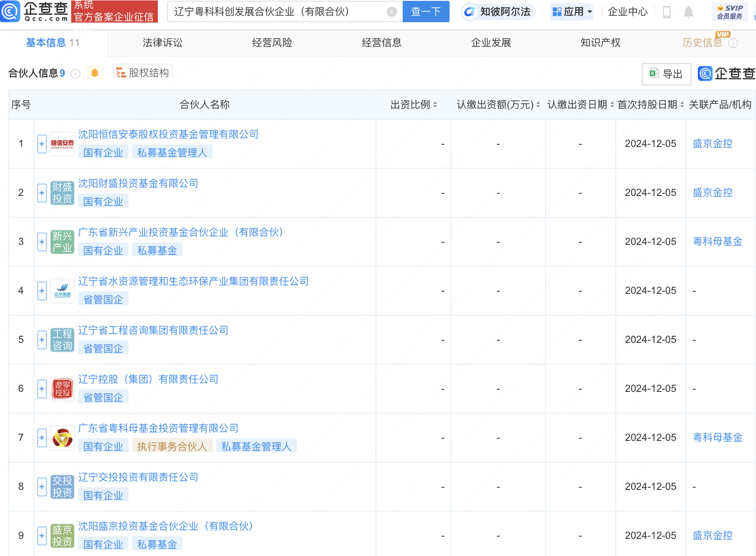Open the notifications bell in the header
Viewport: 756px width, 556px height.
coord(688,12)
